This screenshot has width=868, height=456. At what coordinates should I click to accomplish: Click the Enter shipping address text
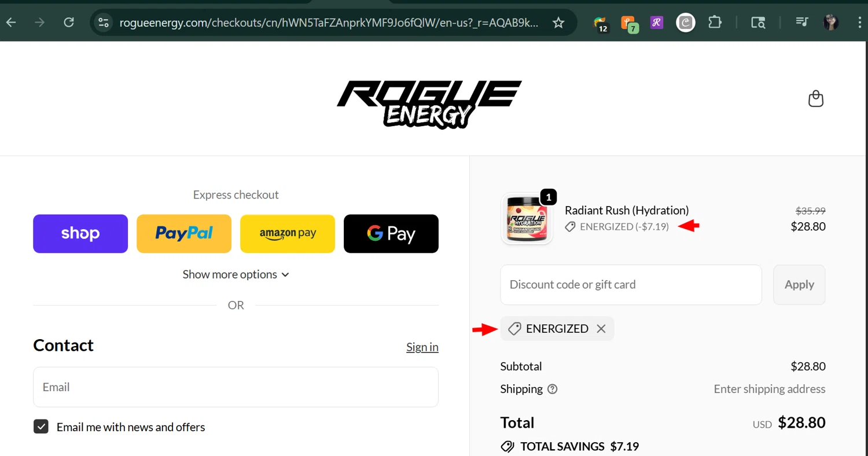tap(770, 389)
